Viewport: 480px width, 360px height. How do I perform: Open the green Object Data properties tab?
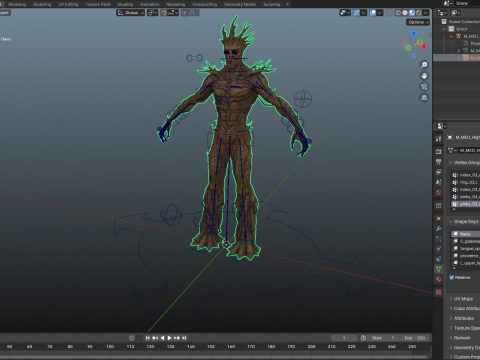(x=439, y=269)
